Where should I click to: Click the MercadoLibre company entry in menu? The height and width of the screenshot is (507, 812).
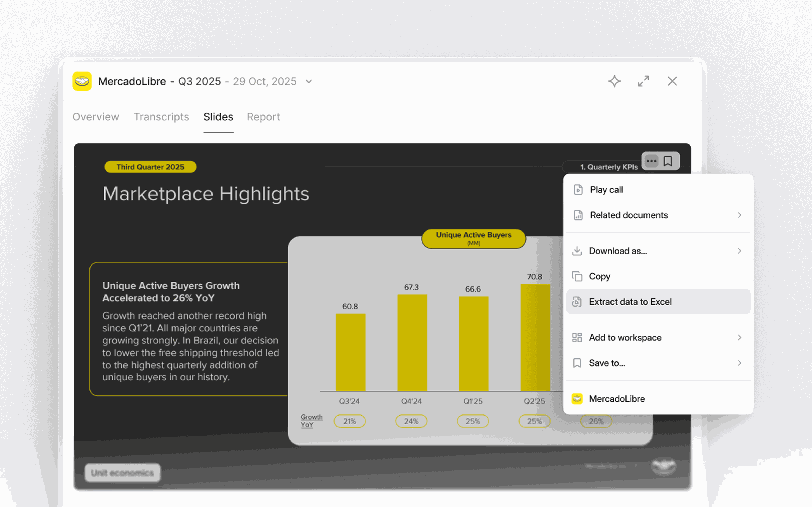click(x=616, y=399)
